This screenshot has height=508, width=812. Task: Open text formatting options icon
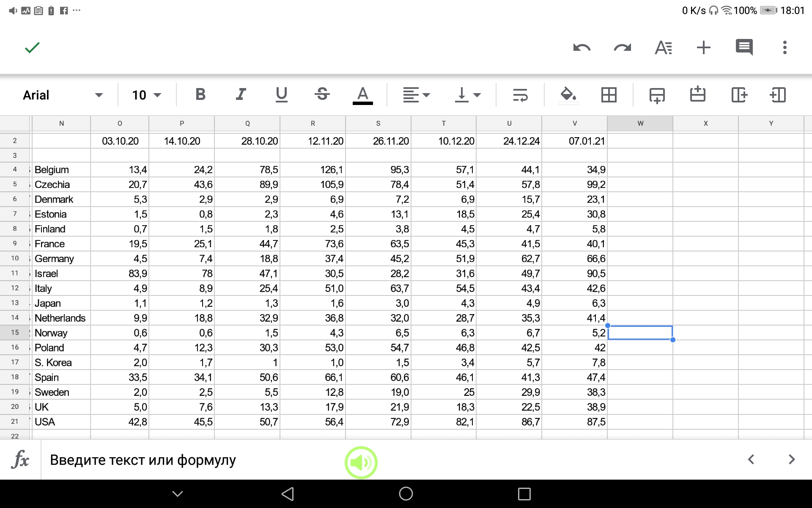(663, 47)
